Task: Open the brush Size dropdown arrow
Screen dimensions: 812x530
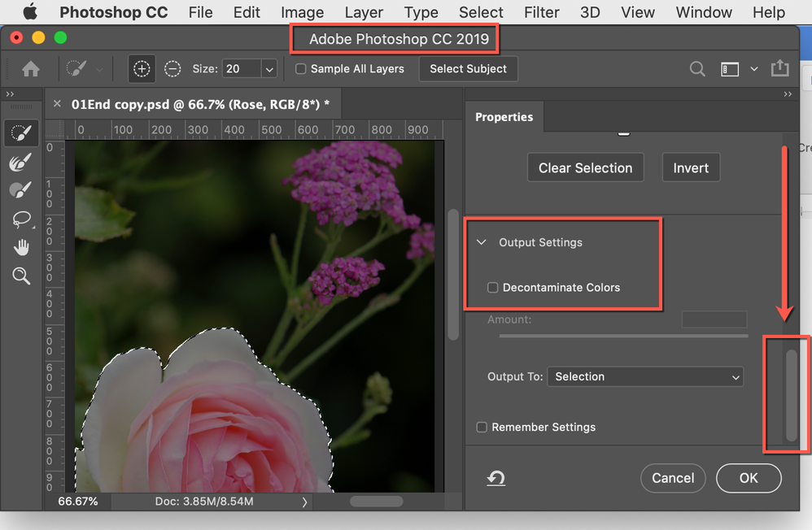Action: [269, 69]
